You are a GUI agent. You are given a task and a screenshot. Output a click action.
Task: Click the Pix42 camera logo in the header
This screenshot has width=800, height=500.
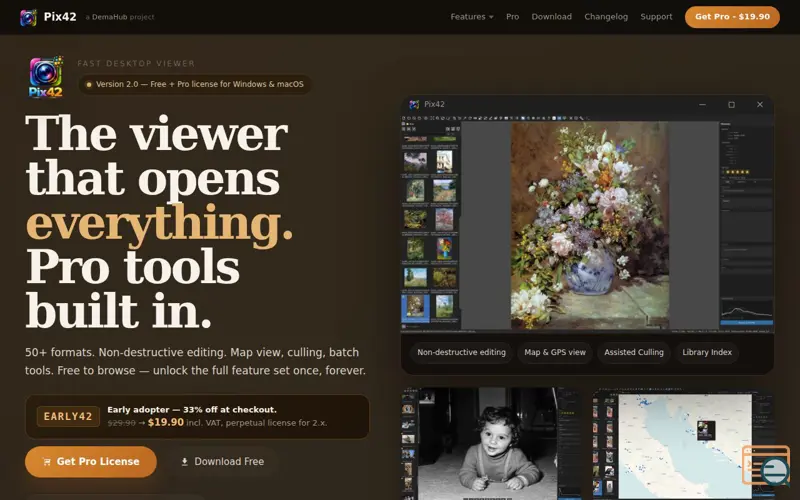(x=28, y=17)
